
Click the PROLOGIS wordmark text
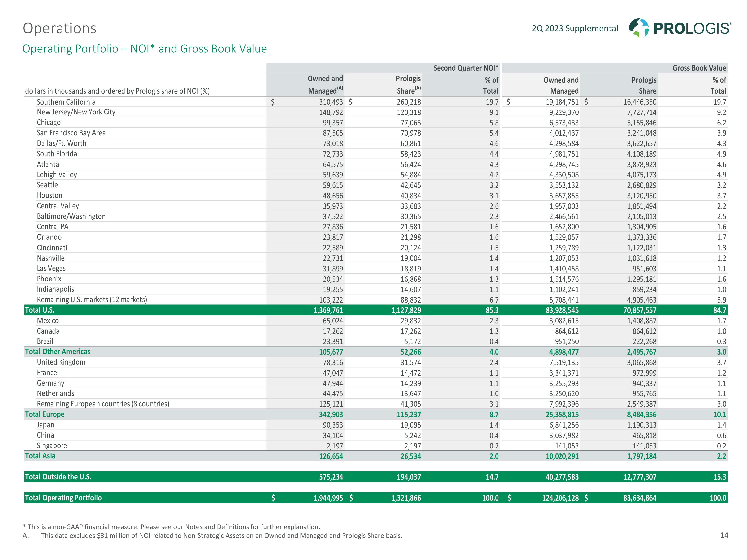pos(692,28)
